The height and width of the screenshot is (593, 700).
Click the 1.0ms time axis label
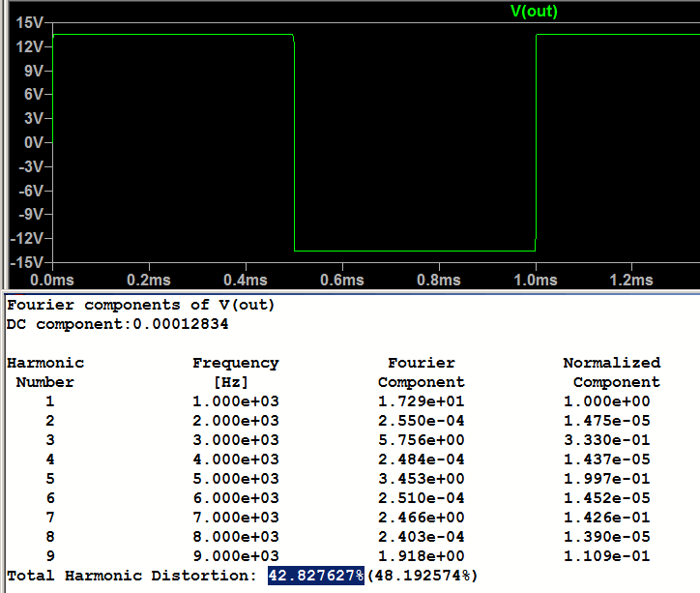536,280
